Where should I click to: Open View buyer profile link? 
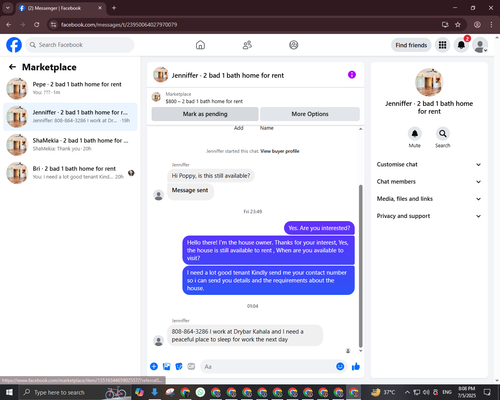coord(280,151)
